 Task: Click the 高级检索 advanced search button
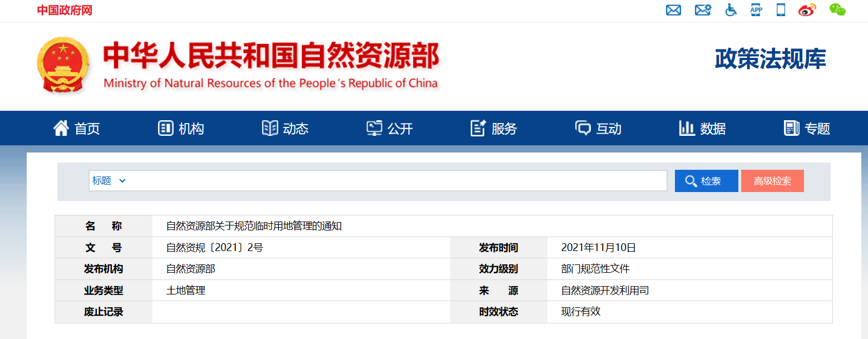tap(772, 180)
